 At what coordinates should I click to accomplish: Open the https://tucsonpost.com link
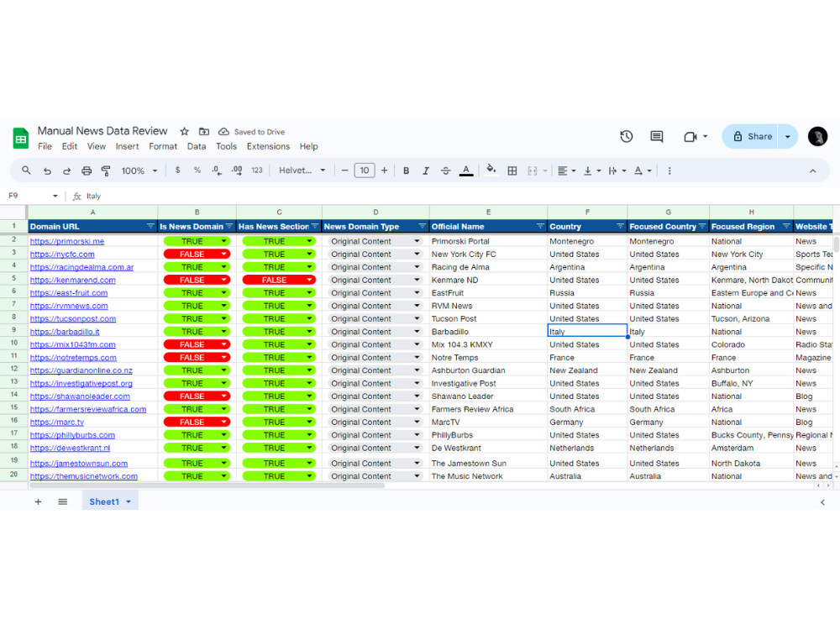click(x=73, y=318)
